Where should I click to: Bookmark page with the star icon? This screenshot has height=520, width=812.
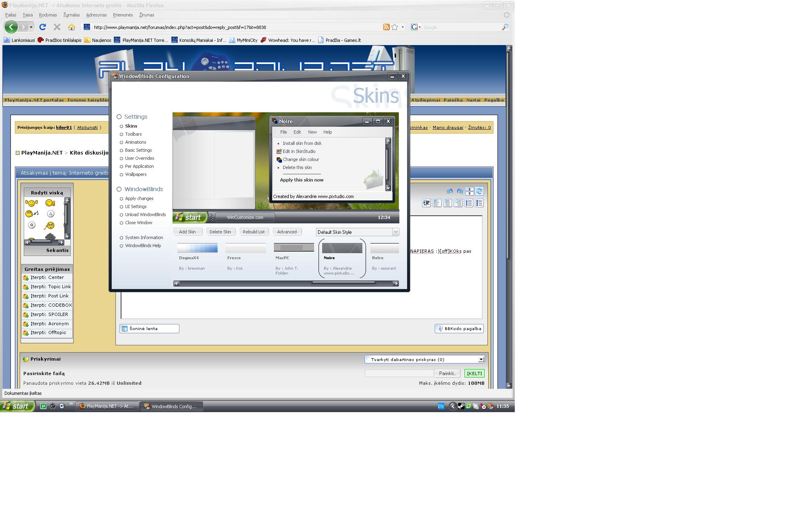click(395, 27)
